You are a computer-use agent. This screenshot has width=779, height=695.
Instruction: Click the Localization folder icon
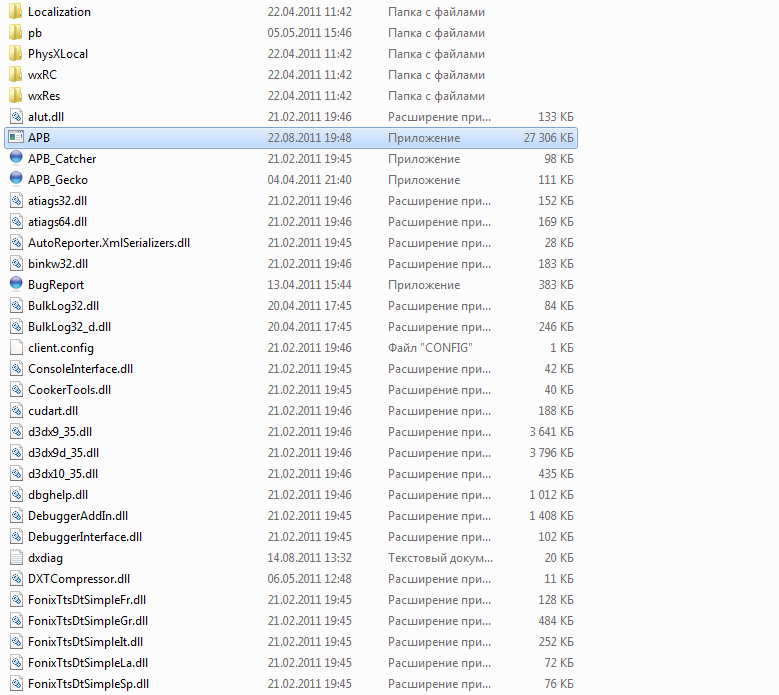click(x=15, y=12)
